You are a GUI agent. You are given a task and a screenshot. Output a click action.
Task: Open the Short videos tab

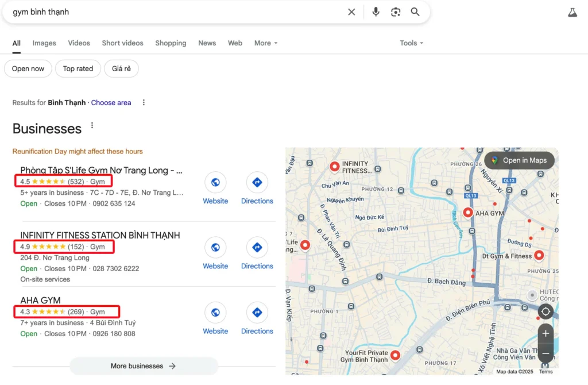pos(123,43)
